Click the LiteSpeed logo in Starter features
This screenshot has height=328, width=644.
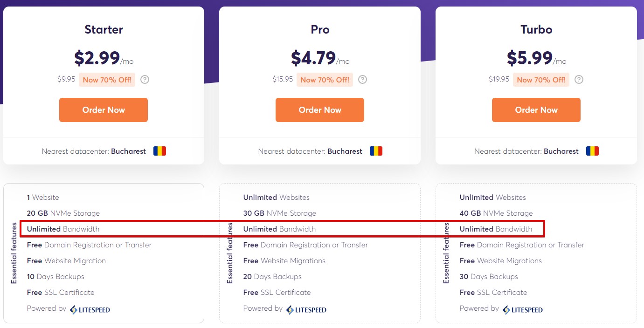pyautogui.click(x=90, y=310)
